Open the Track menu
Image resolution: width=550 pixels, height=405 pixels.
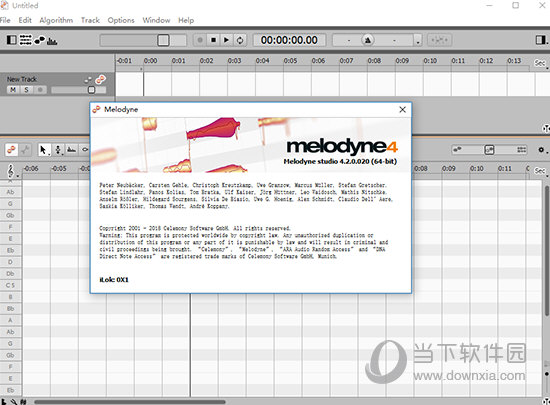(90, 20)
